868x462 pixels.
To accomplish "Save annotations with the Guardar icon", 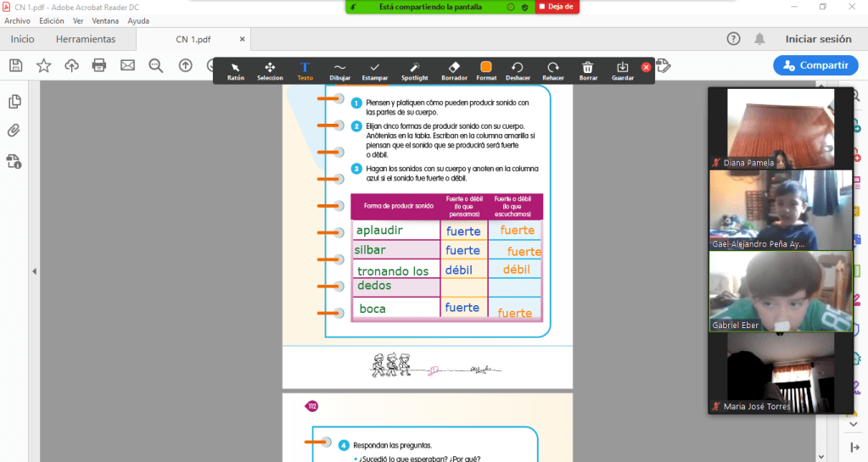I will tap(622, 70).
